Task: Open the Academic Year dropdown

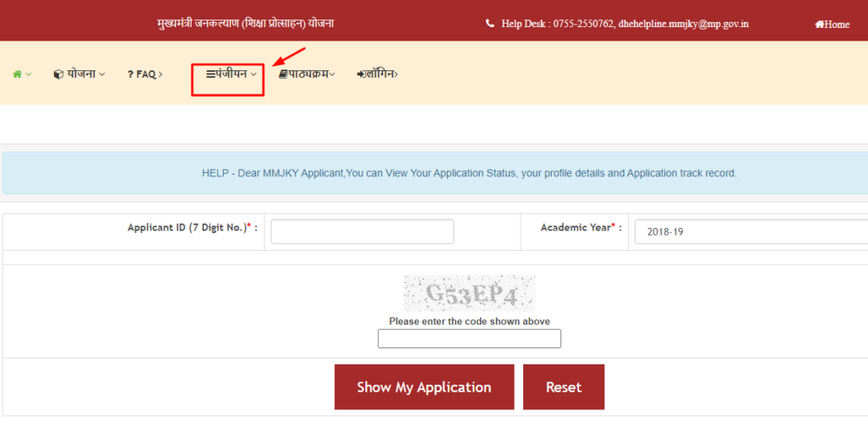Action: tap(751, 231)
